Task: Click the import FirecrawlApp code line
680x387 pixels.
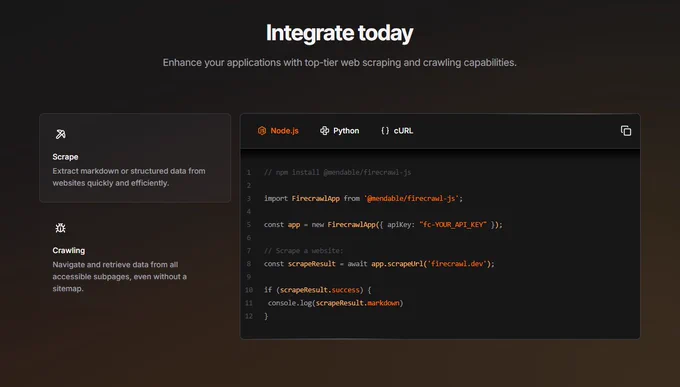Action: [363, 198]
